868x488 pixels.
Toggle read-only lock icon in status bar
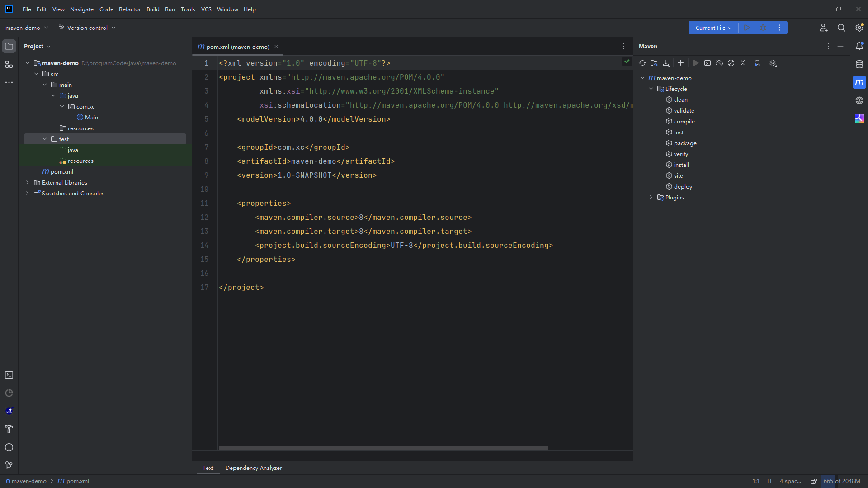(814, 481)
